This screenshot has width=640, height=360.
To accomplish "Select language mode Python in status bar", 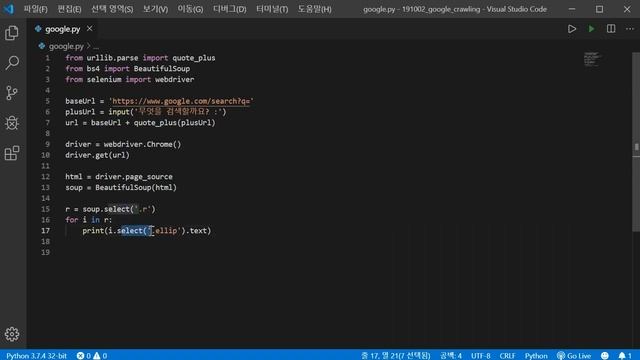I will (536, 356).
